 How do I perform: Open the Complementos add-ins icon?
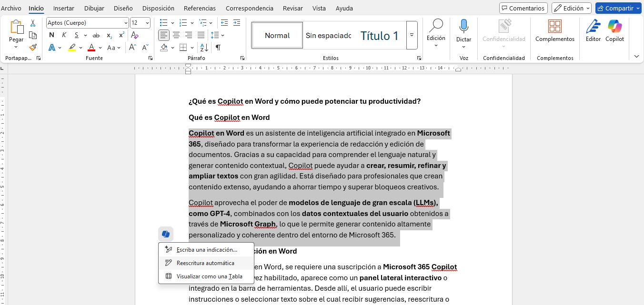(x=555, y=26)
